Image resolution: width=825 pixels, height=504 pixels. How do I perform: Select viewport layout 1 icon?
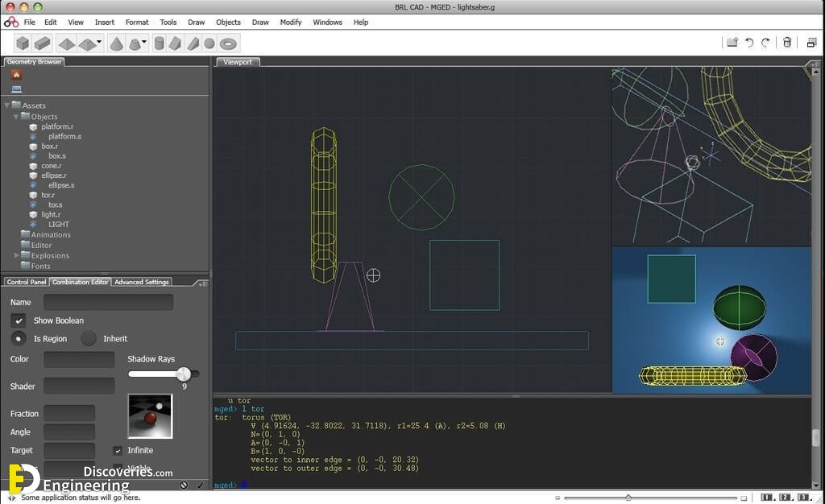click(767, 498)
